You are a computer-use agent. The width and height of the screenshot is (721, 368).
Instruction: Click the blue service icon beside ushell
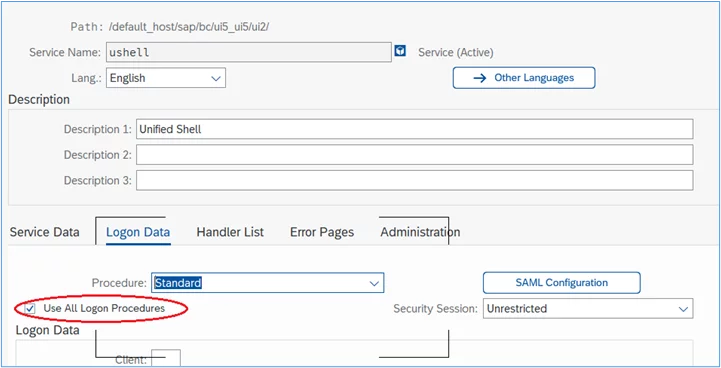pyautogui.click(x=400, y=51)
